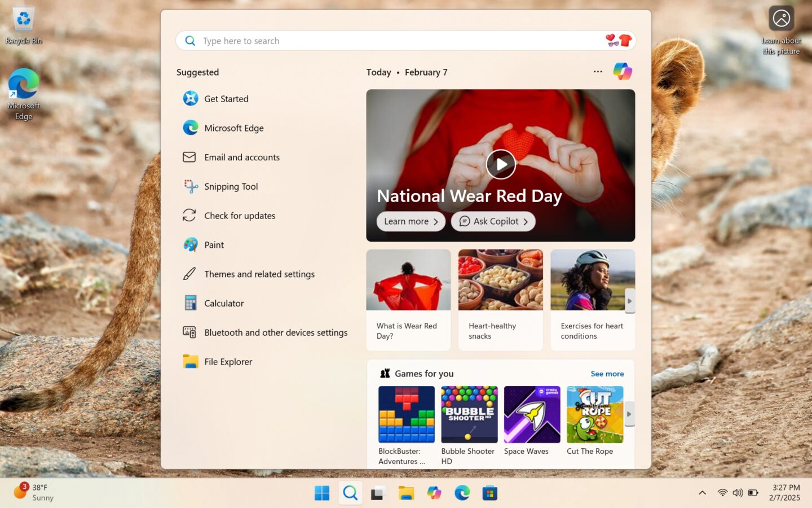Open the three-dot menu near Today
Image resolution: width=812 pixels, height=508 pixels.
(x=597, y=72)
